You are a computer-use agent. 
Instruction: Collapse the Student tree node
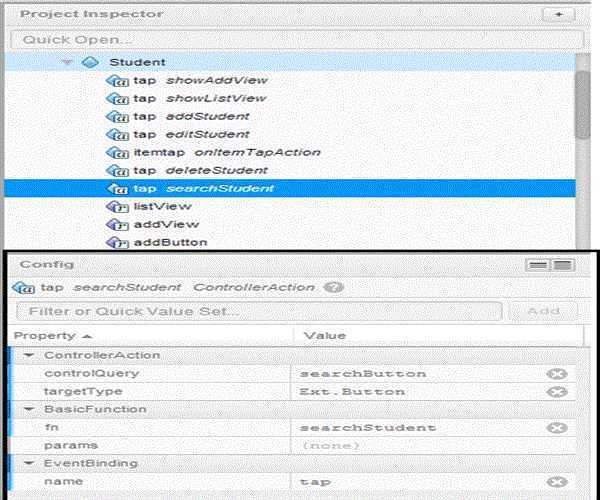tap(67, 62)
